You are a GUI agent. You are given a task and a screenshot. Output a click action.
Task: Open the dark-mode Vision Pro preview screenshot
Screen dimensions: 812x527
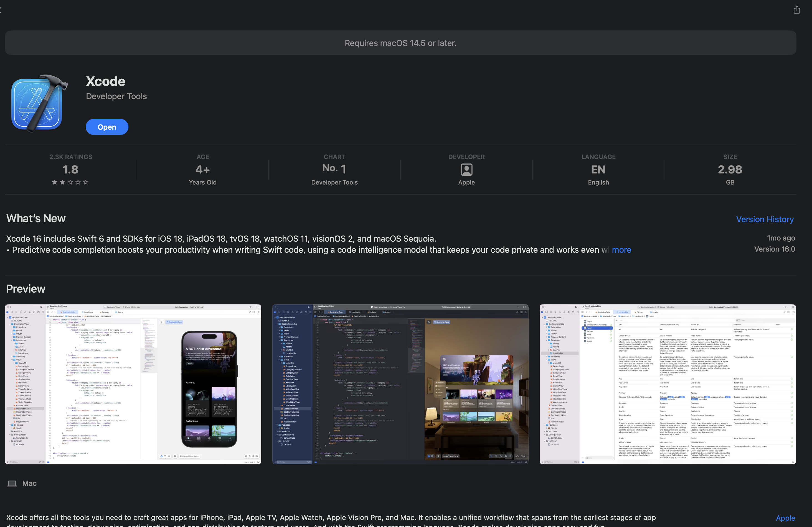400,384
